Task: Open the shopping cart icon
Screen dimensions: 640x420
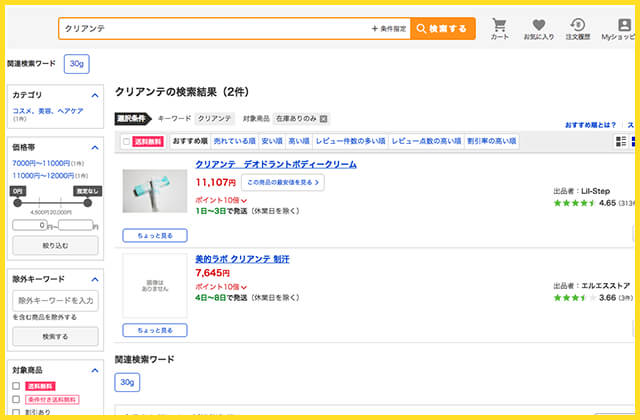Action: [x=500, y=29]
